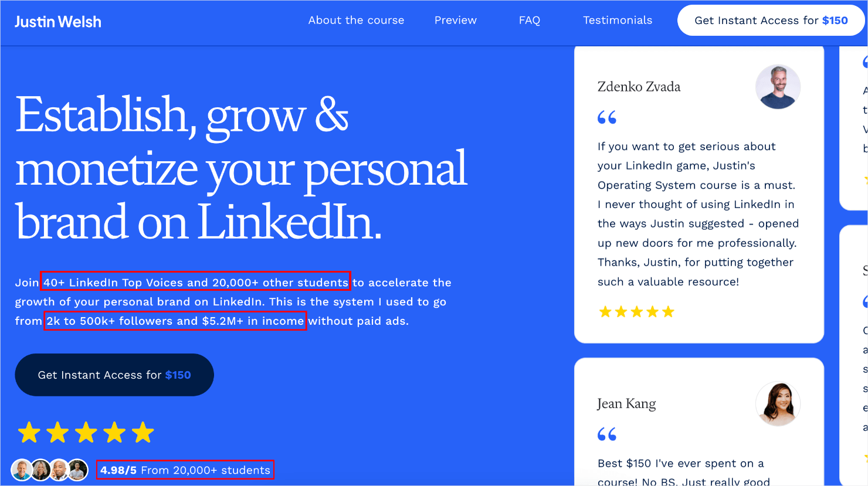Click the Justin Welsh logo

58,22
